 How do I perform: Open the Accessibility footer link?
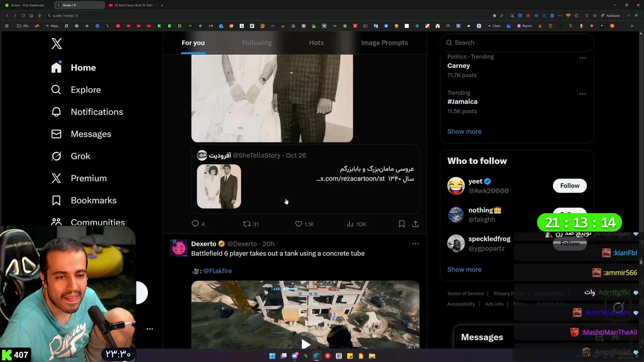point(461,304)
